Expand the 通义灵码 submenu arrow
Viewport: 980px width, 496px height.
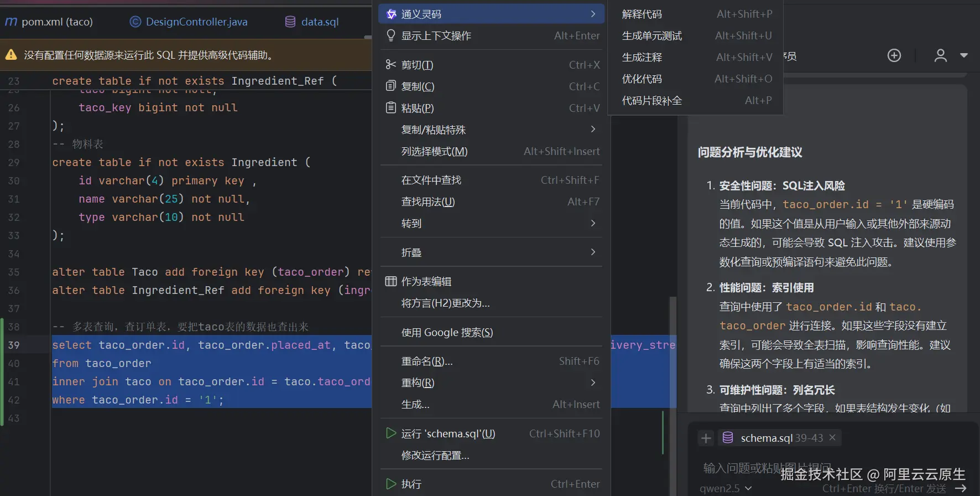tap(593, 14)
